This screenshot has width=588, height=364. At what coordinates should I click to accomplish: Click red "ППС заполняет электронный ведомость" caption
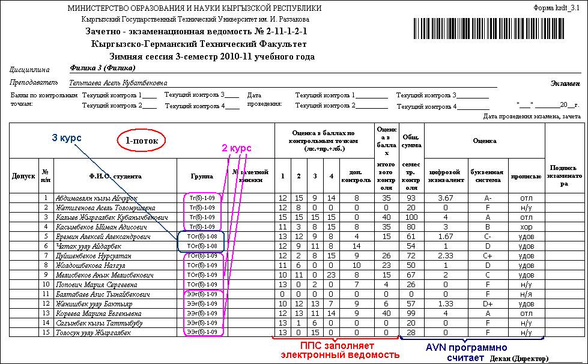pos(340,350)
